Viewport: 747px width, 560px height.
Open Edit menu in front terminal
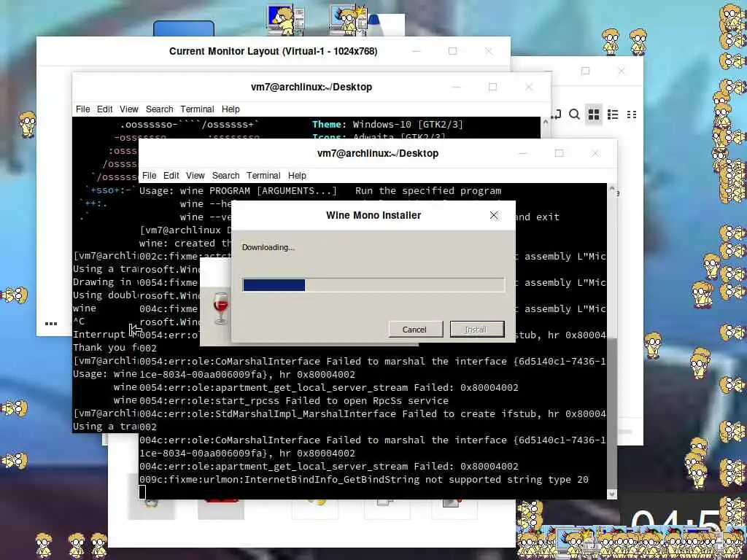(171, 175)
